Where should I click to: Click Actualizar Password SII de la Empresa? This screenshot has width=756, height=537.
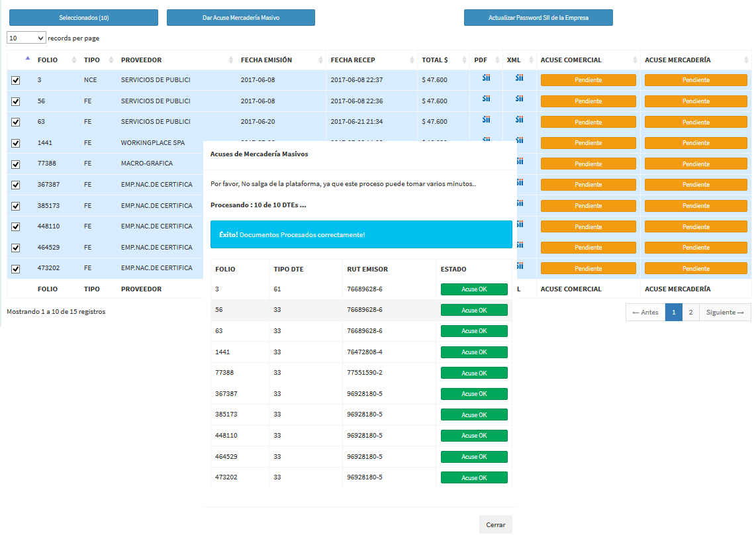(x=538, y=17)
